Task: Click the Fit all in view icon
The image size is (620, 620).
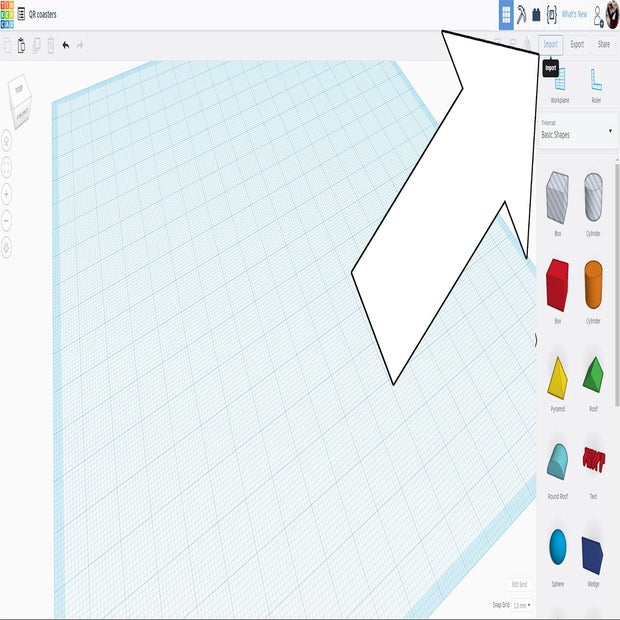Action: pyautogui.click(x=7, y=166)
